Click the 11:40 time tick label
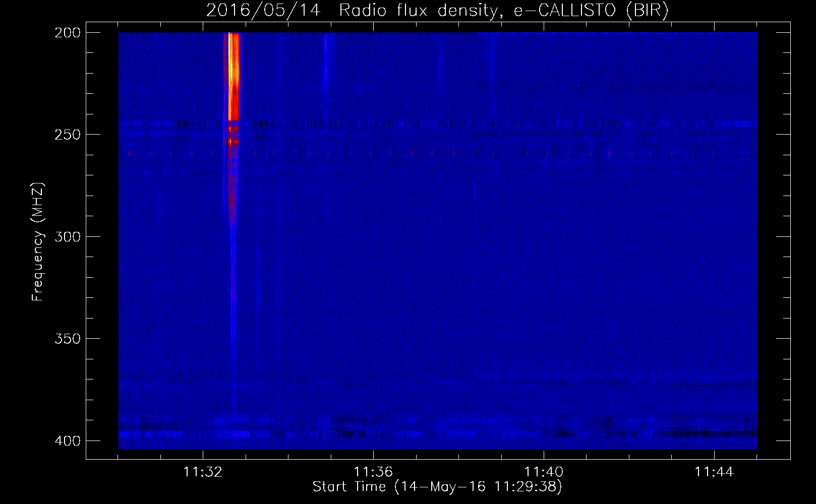 (544, 472)
